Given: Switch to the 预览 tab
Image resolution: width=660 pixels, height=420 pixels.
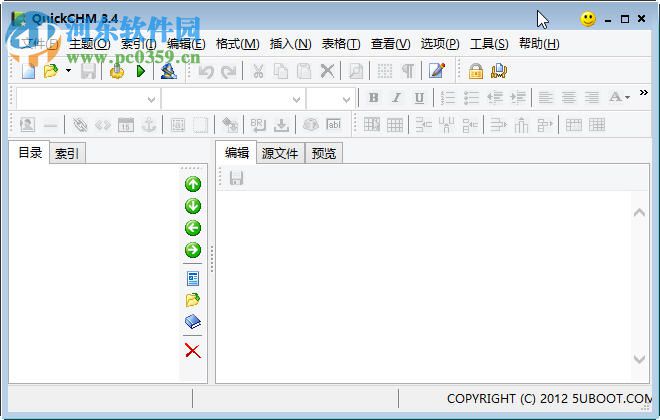Looking at the screenshot, I should (x=324, y=154).
